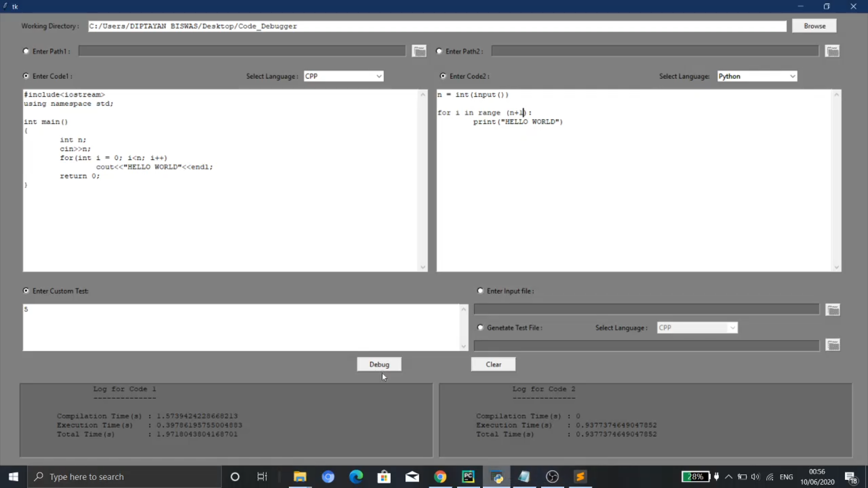Select the Enter Path2 radio button

pyautogui.click(x=439, y=51)
